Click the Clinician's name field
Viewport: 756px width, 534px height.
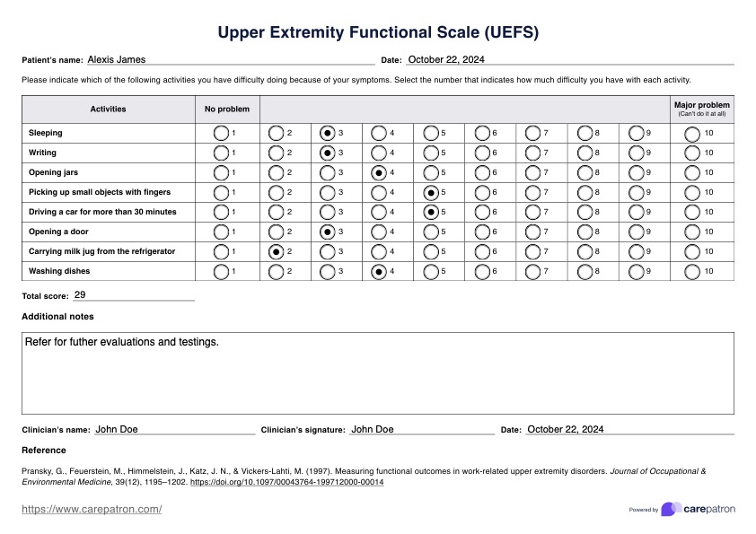click(x=174, y=430)
